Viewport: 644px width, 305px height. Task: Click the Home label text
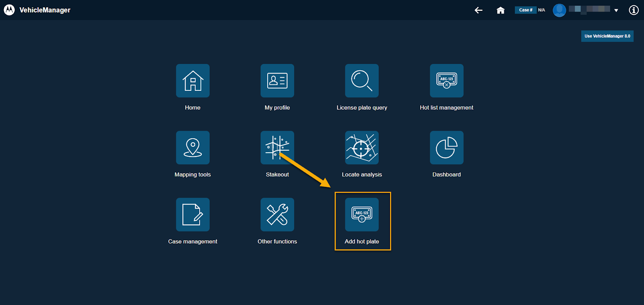[x=193, y=108]
